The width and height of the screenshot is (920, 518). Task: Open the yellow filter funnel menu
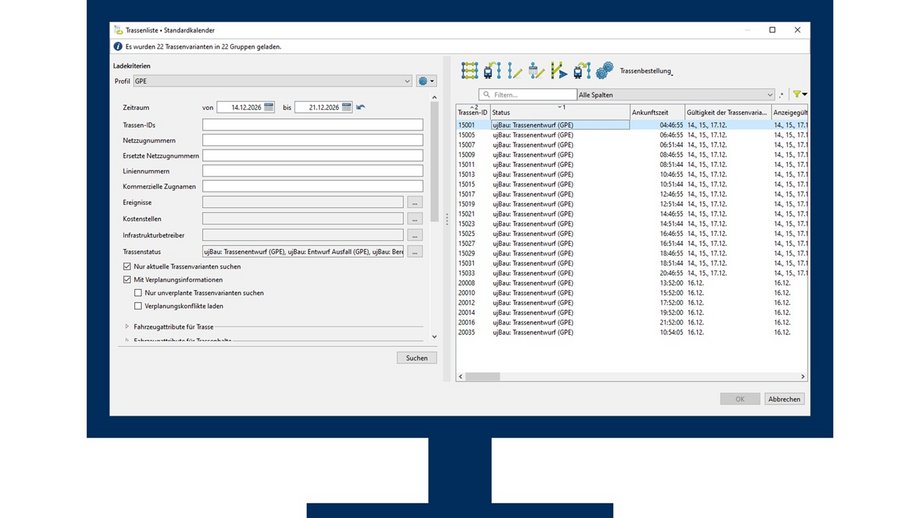pyautogui.click(x=800, y=94)
